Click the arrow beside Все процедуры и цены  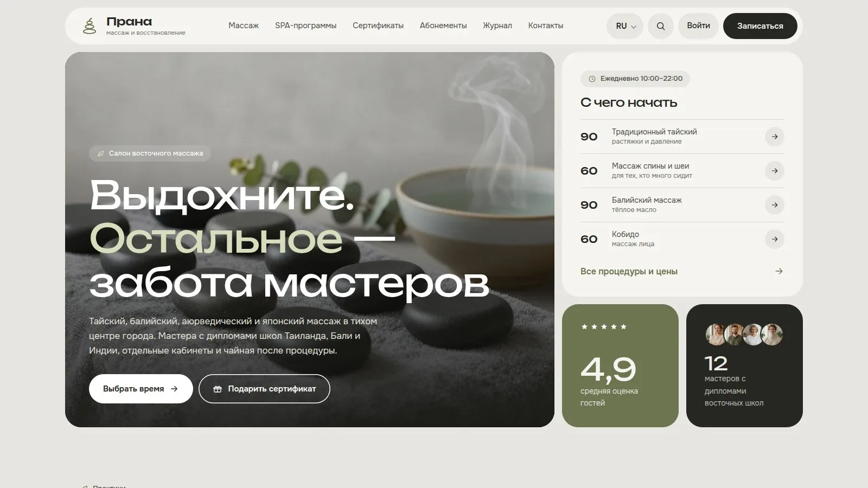pos(779,271)
